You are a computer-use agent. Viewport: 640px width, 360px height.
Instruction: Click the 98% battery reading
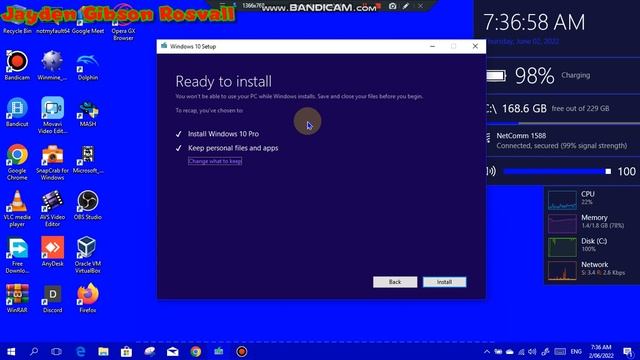coord(534,76)
